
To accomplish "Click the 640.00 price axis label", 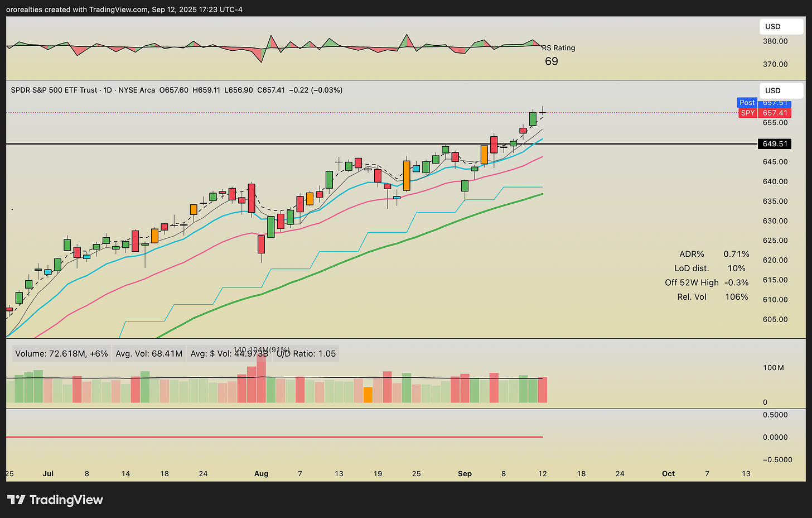I will [775, 181].
